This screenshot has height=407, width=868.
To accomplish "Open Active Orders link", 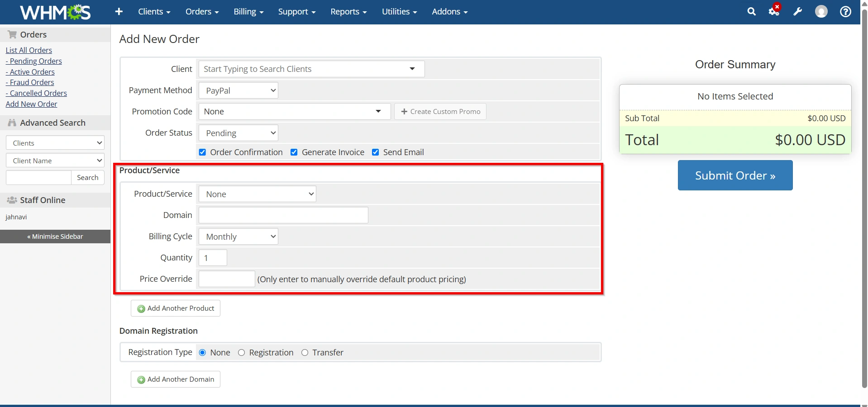I will pos(30,72).
